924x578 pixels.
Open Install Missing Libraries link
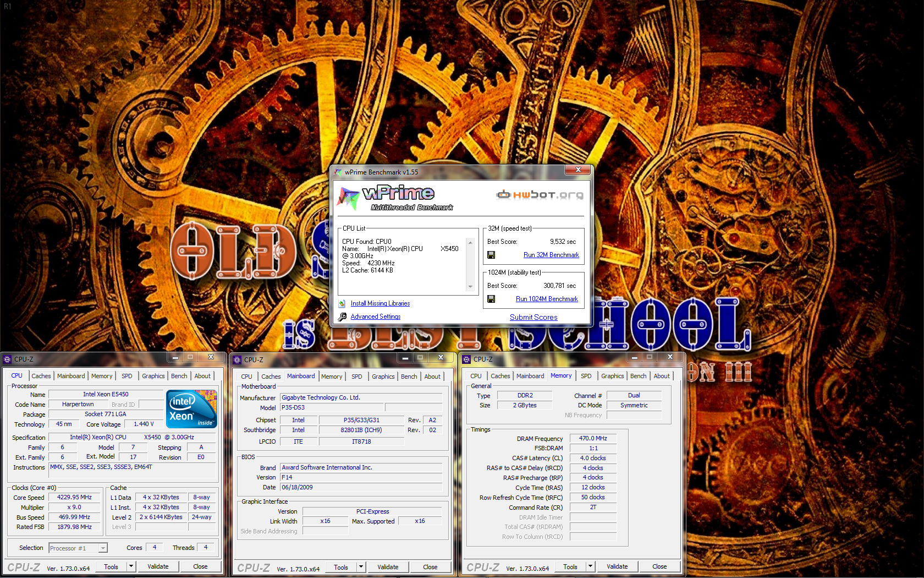(x=380, y=303)
